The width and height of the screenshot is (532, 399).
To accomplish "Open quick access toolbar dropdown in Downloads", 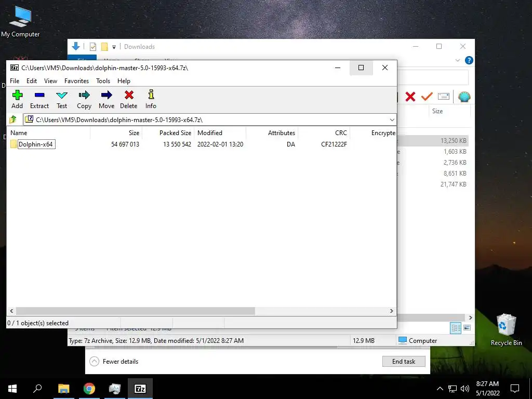I will coord(114,47).
